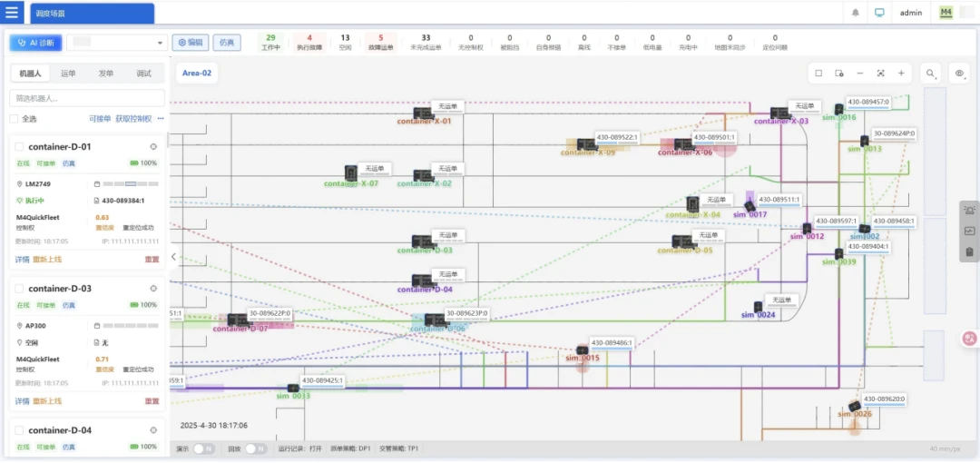Open 详情 for container-D-01
The height and width of the screenshot is (463, 980).
pyautogui.click(x=22, y=259)
